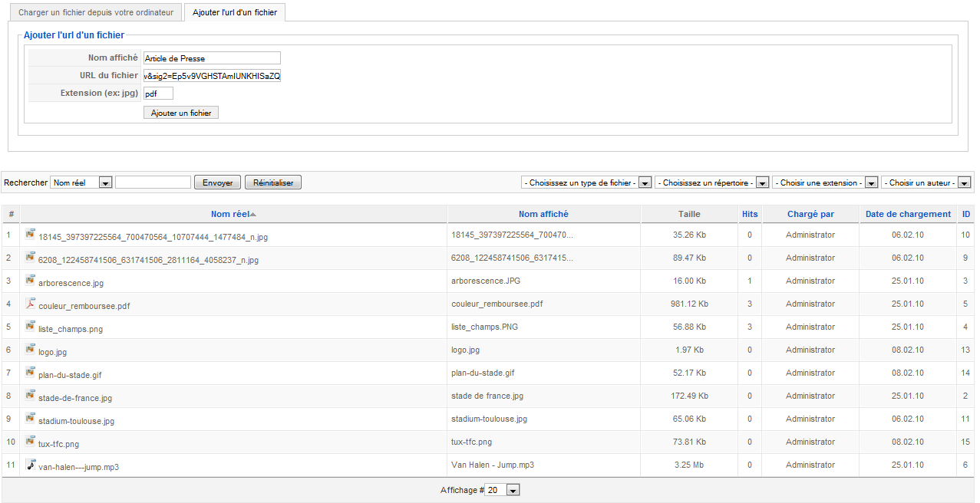
Task: Click the Réinitialiser button
Action: coord(273,182)
